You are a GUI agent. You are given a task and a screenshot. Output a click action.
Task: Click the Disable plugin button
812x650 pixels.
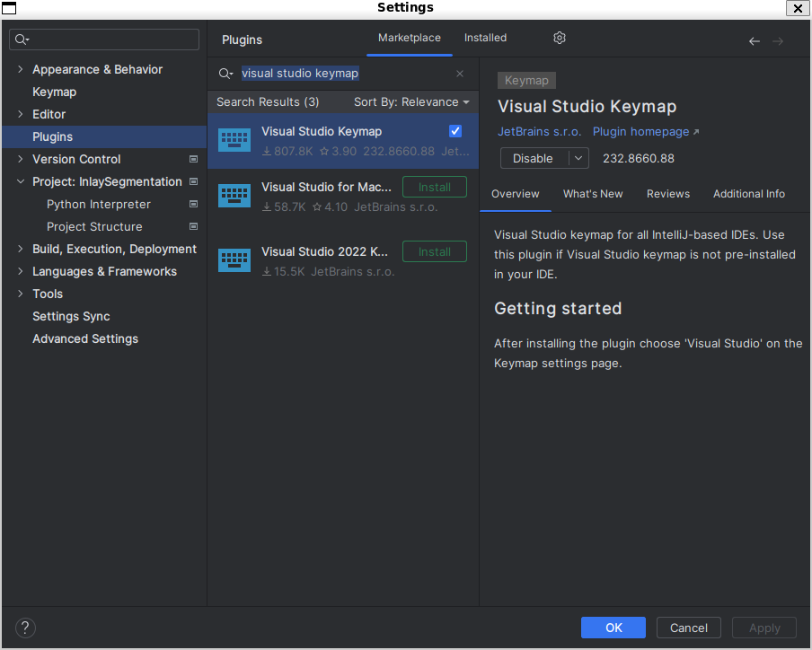click(x=534, y=158)
